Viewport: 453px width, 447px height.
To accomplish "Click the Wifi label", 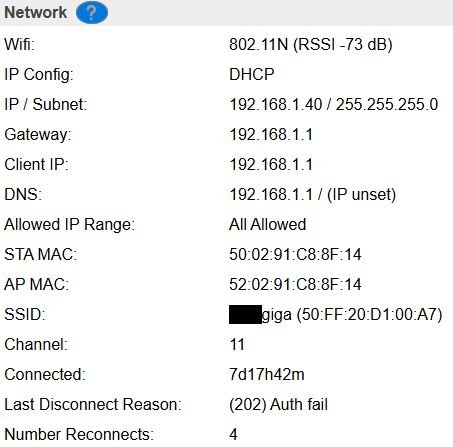I will pos(19,44).
